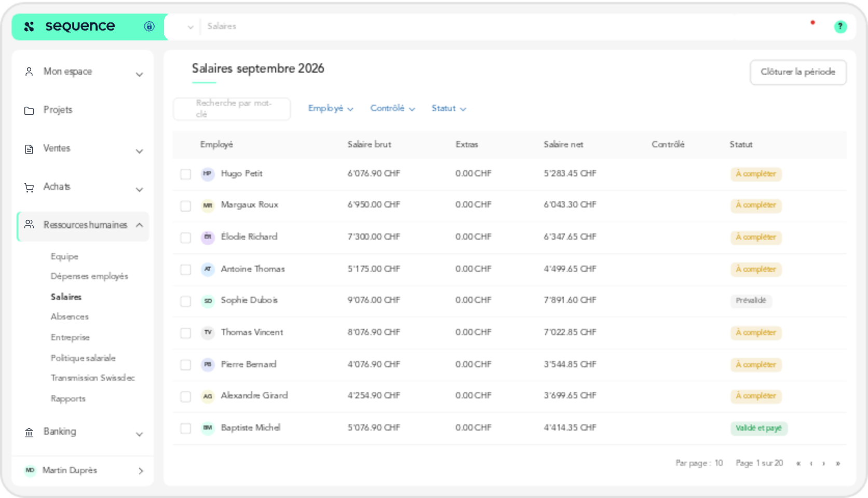
Task: Change the Par page 10 setting
Action: click(699, 463)
